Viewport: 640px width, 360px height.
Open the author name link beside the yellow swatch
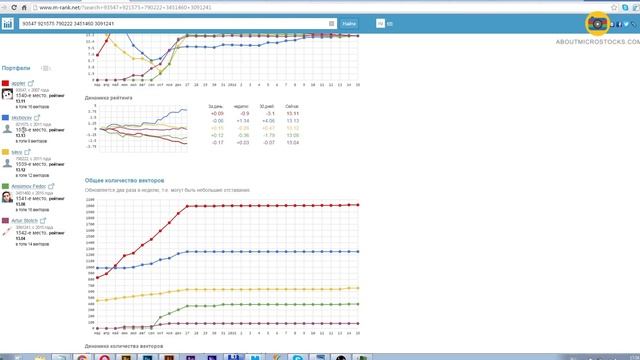17,152
